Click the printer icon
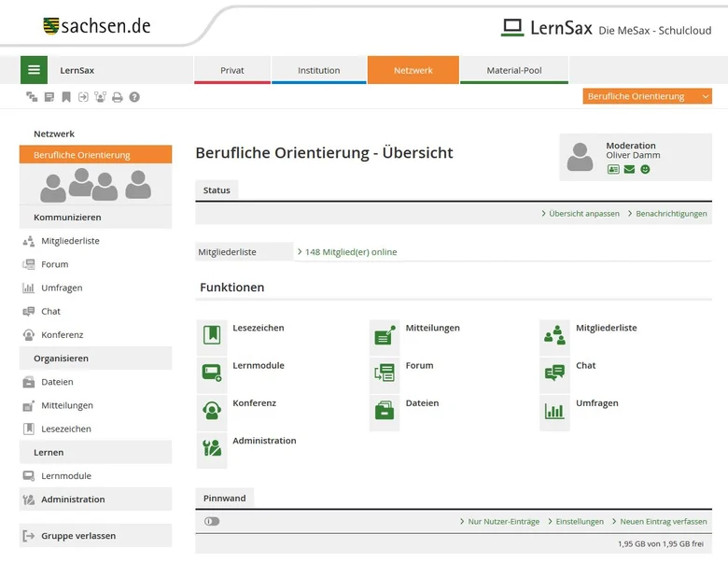This screenshot has height=563, width=728. [118, 96]
